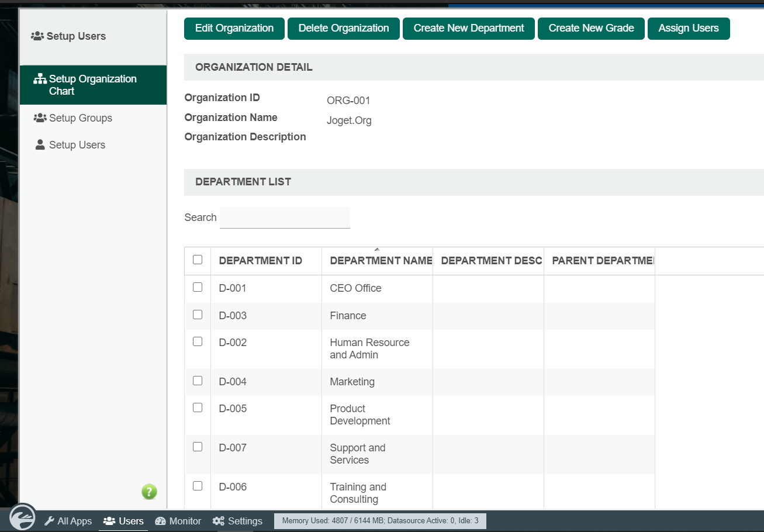This screenshot has width=764, height=532.
Task: Sort by Department ID column header
Action: pos(260,261)
